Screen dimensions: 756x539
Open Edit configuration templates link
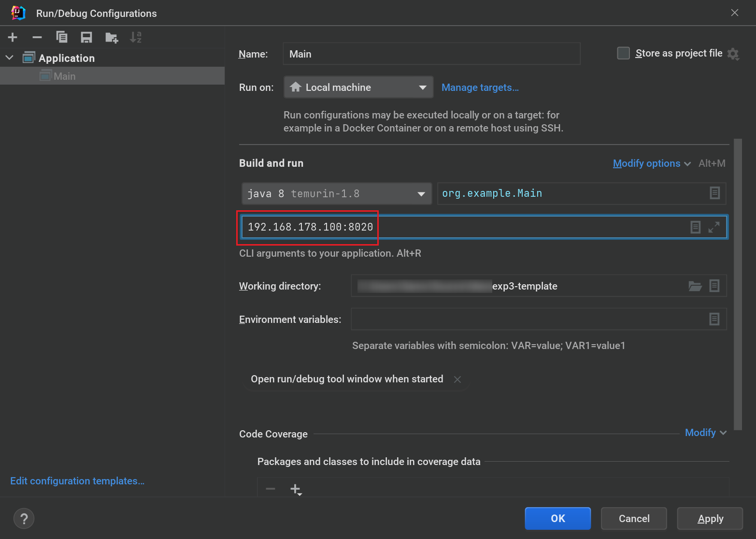coord(77,481)
